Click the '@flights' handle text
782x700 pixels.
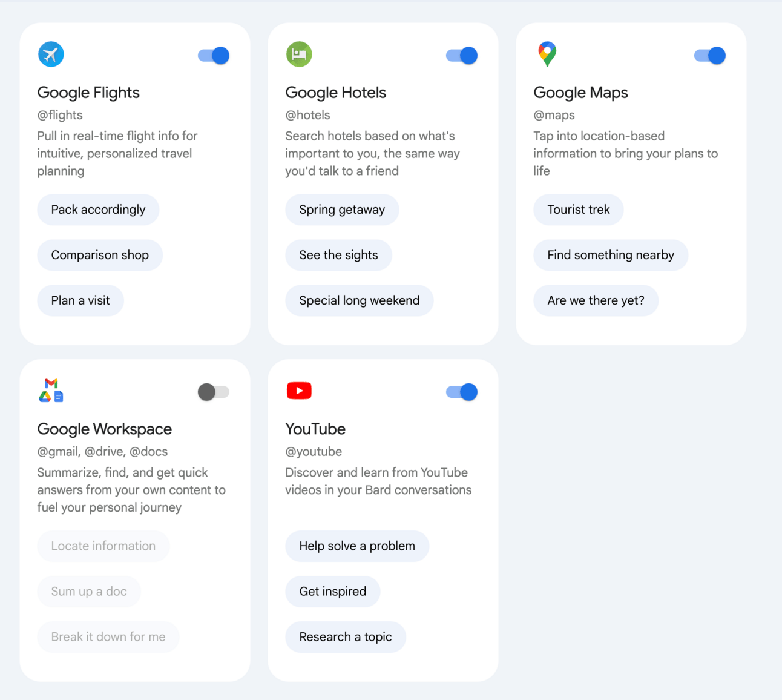click(60, 115)
